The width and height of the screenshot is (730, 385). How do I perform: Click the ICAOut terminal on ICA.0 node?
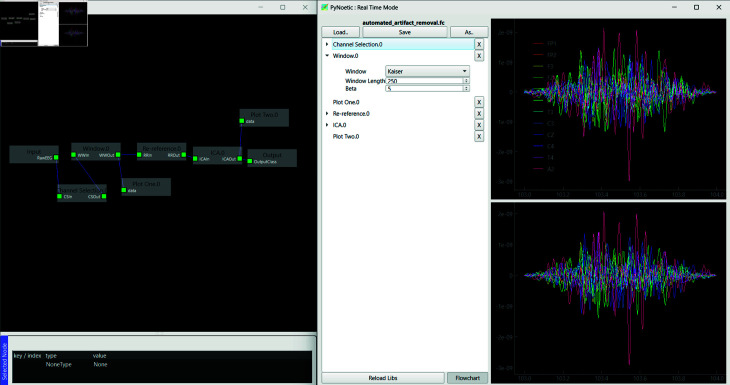[x=240, y=159]
